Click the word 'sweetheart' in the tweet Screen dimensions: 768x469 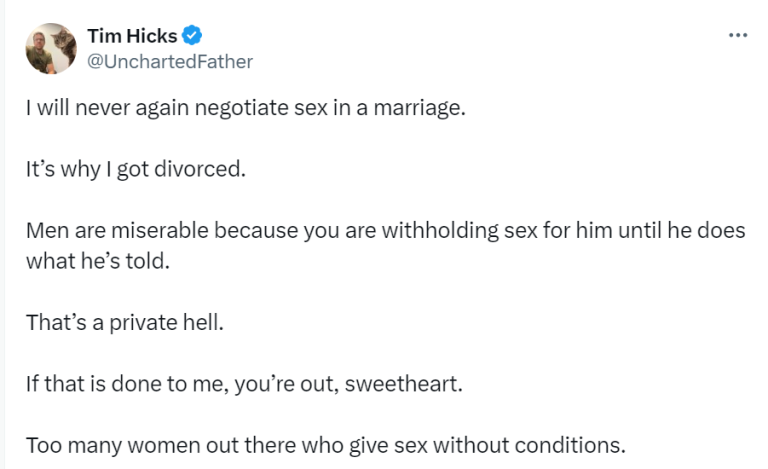click(x=404, y=383)
